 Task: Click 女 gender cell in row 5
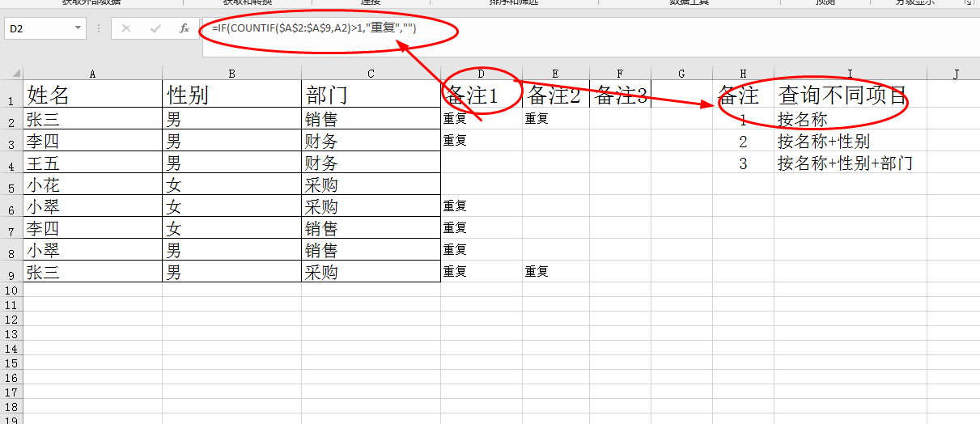[x=231, y=184]
